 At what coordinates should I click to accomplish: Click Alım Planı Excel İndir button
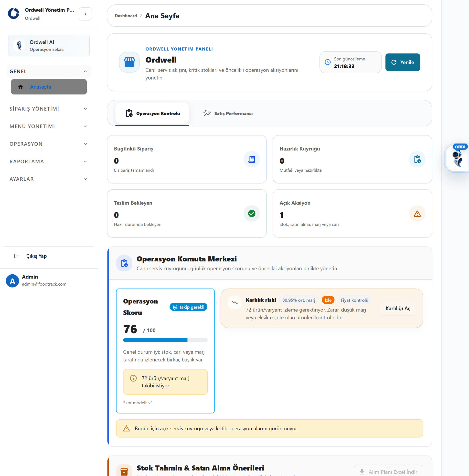click(388, 472)
